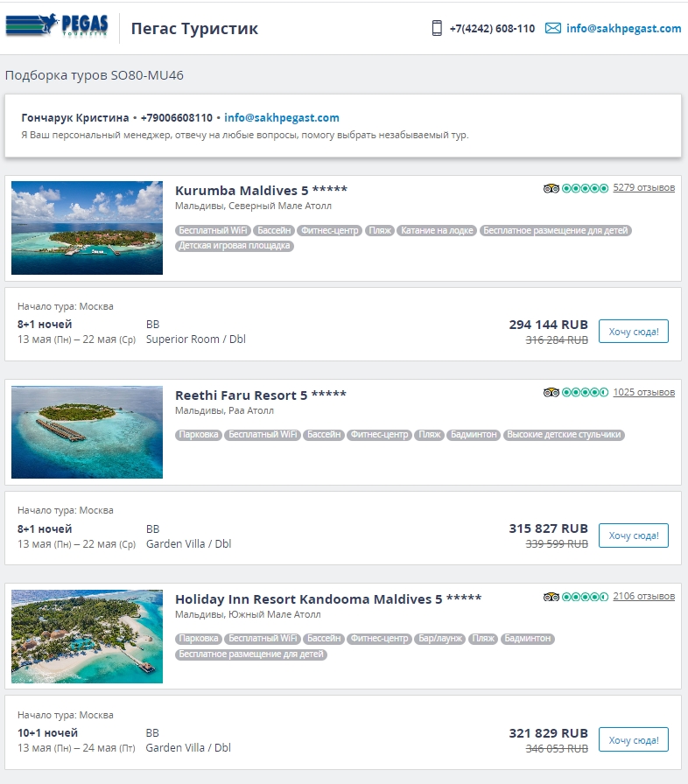Click Хочу сюда! for Holiday Inn Kandooma tour
The height and width of the screenshot is (784, 688).
[634, 740]
